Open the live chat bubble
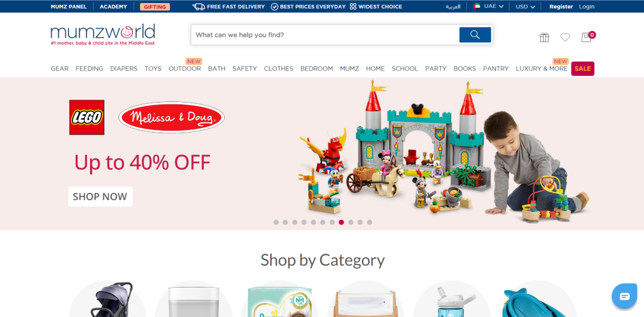This screenshot has height=317, width=644. 624,296
